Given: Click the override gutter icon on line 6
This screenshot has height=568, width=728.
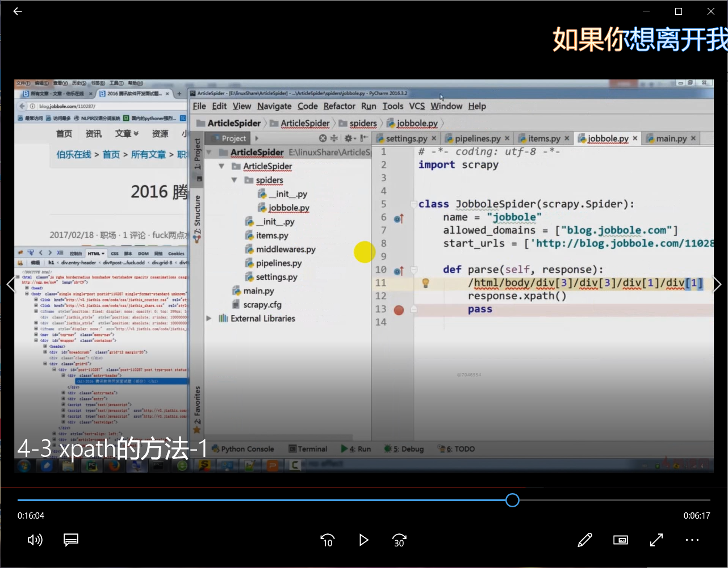Looking at the screenshot, I should (399, 218).
